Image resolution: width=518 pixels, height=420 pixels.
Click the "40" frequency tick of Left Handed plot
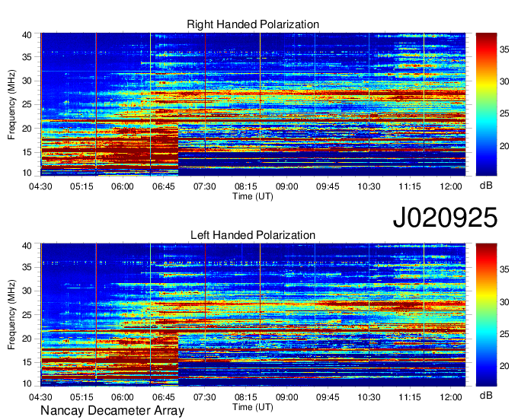coord(27,246)
